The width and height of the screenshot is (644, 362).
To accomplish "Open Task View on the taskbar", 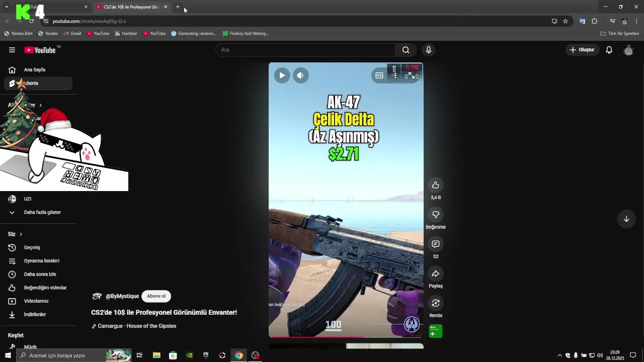I will [139, 355].
